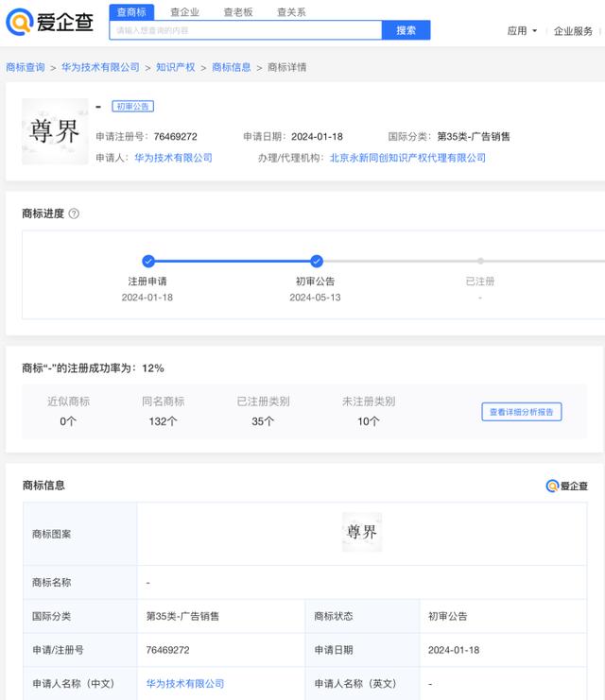Open the 商标信息 breadcrumb link
Screen dimensions: 605x700
click(x=231, y=67)
